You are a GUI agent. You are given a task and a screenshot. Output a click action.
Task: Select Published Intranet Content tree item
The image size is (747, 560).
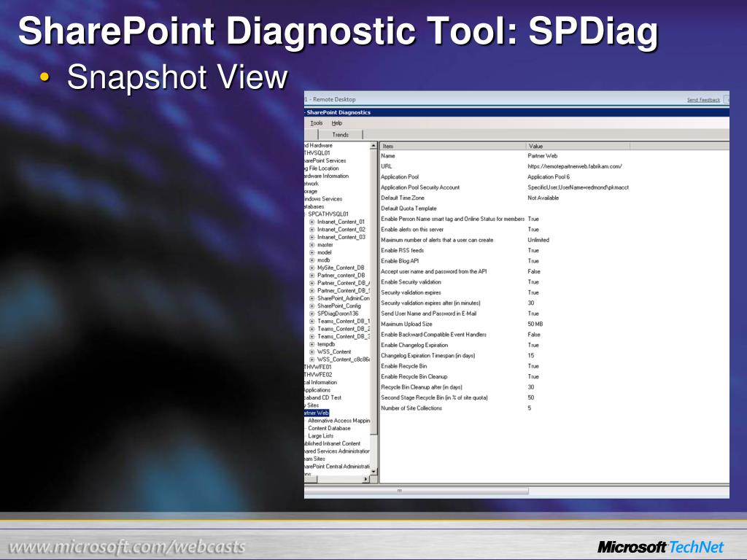(333, 443)
